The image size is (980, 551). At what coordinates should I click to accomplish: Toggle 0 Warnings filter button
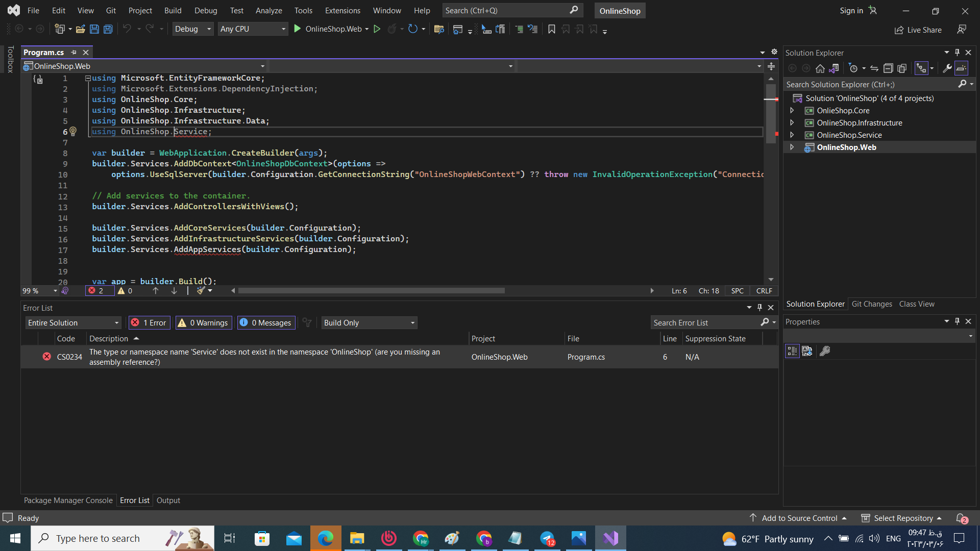(x=202, y=322)
